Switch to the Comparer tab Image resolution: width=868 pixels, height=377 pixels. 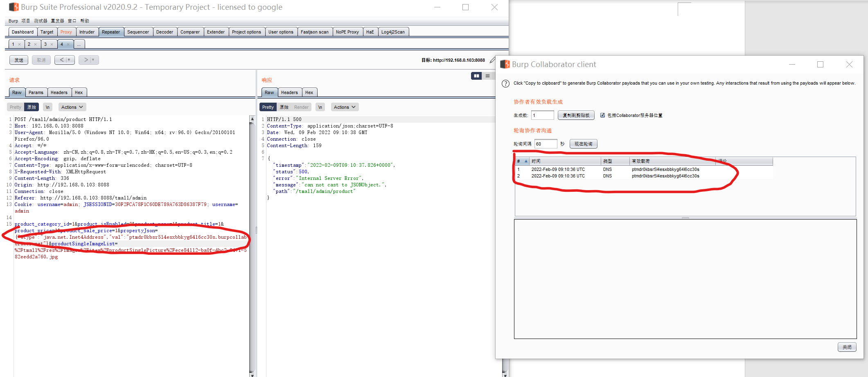190,32
